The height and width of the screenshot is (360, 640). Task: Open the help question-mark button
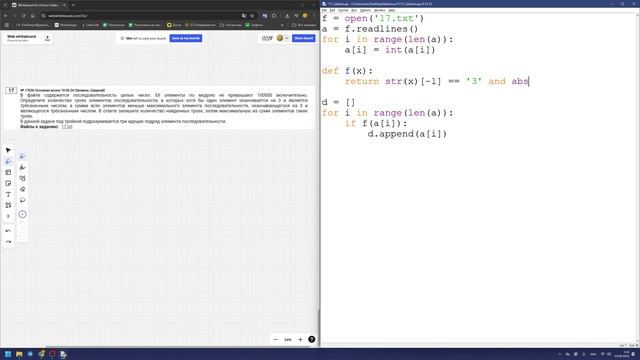coord(311,339)
